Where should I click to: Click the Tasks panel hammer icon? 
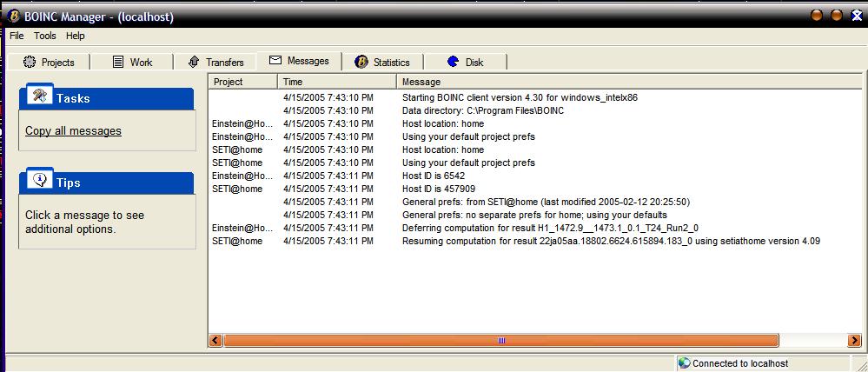pos(39,96)
